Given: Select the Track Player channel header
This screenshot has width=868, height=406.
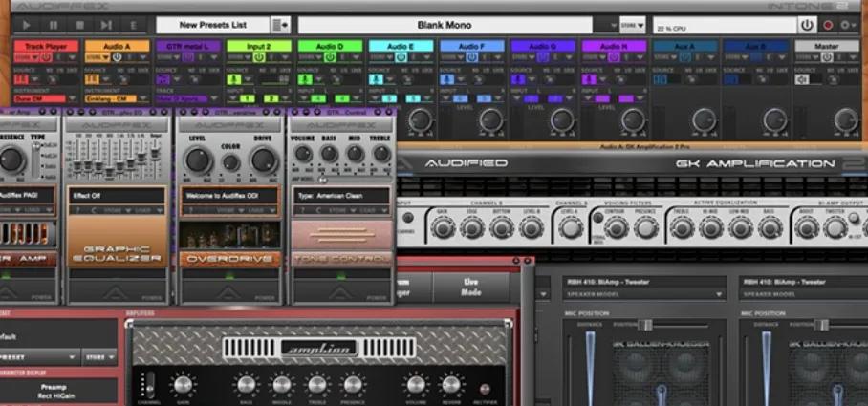Looking at the screenshot, I should tap(46, 47).
